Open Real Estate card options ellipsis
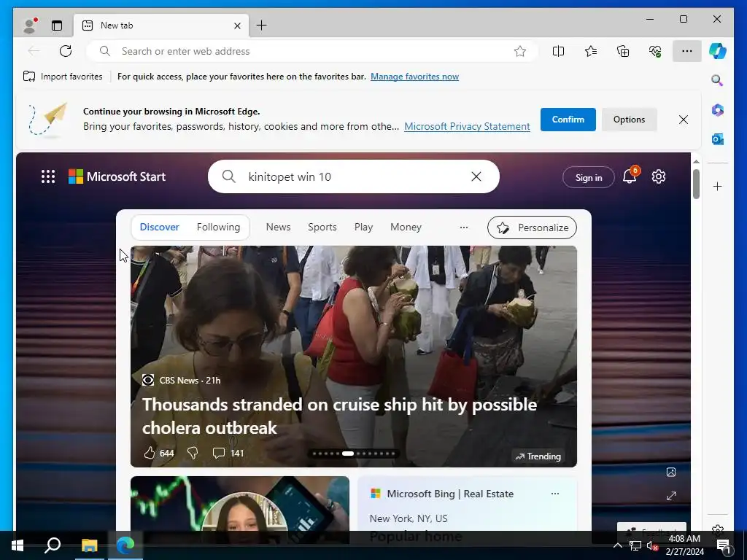Screen dimensions: 747x560 pyautogui.click(x=555, y=494)
